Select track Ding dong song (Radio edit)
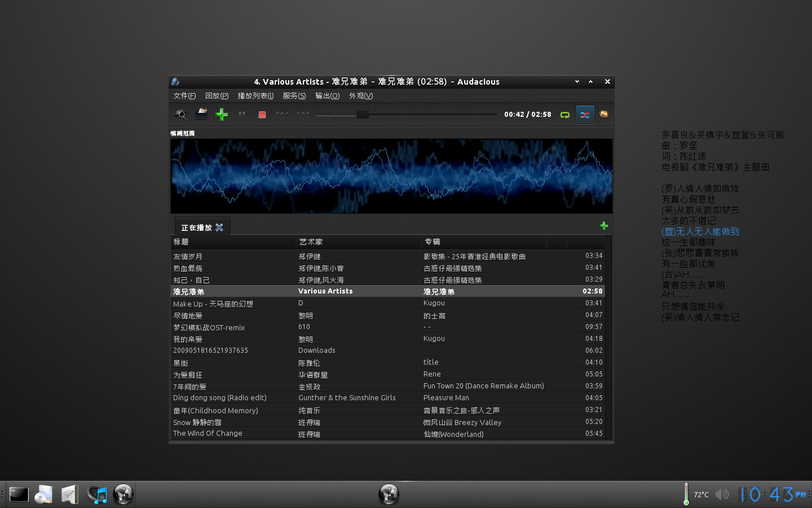Viewport: 812px width, 508px height. (388, 398)
